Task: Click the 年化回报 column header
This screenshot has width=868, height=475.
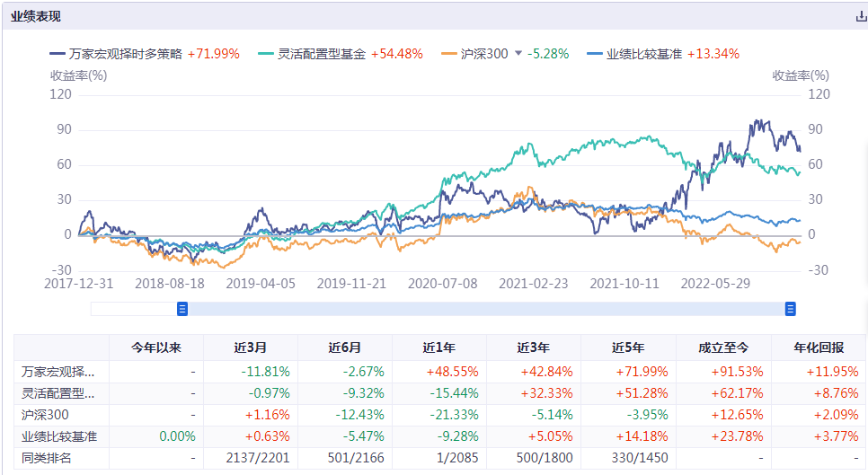Action: coord(817,347)
